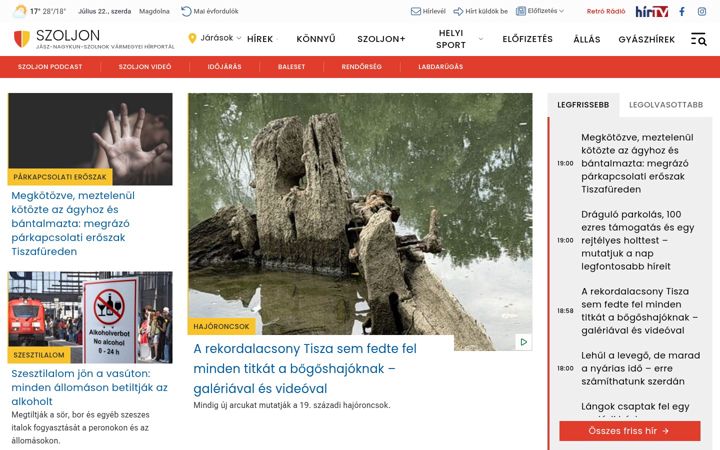This screenshot has height=450, width=720.
Task: Open the HÍREK menu
Action: (x=260, y=39)
